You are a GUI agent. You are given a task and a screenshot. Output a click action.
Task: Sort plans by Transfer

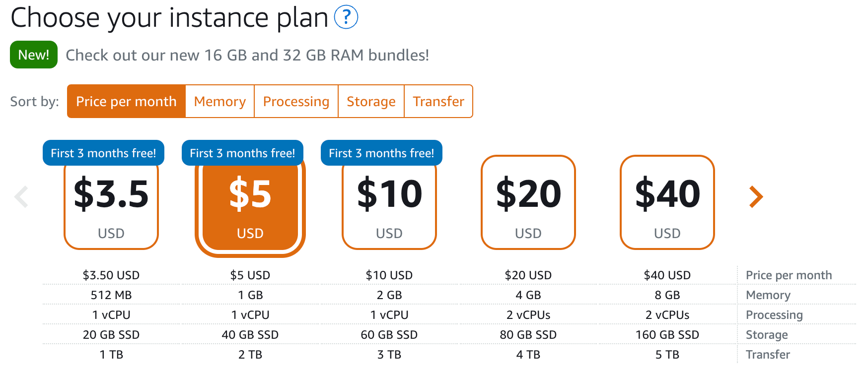(x=438, y=101)
